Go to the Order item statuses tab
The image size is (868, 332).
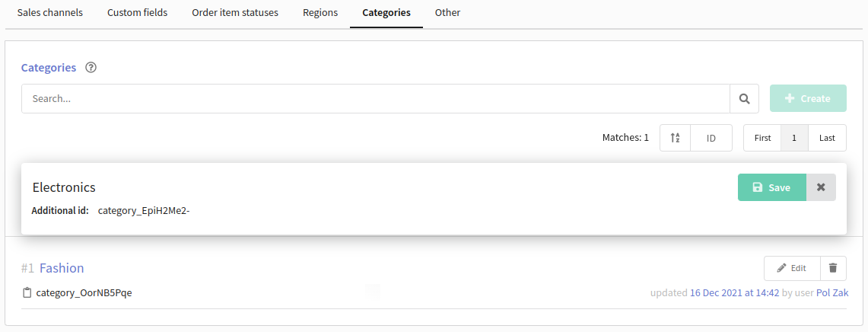coord(235,12)
